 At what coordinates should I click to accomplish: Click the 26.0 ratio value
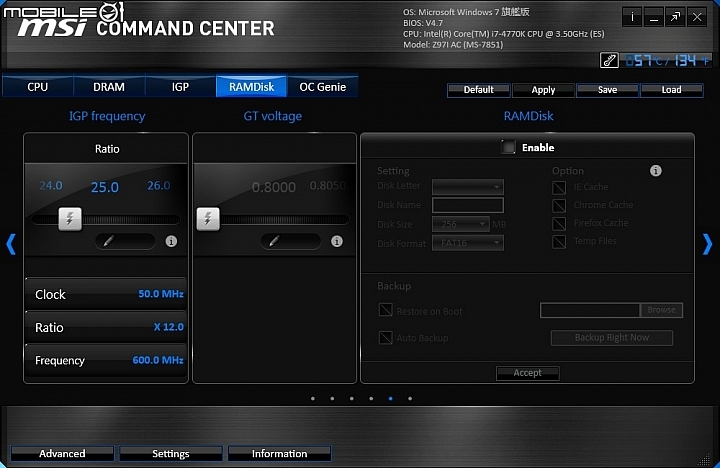159,186
